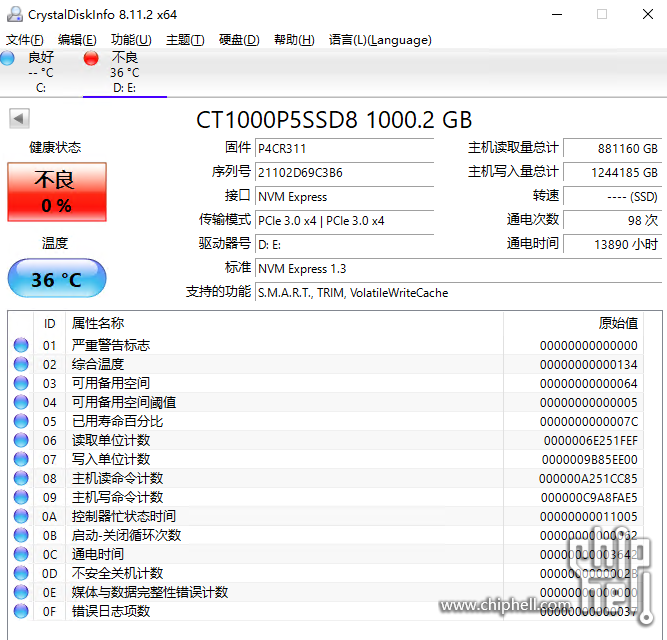This screenshot has height=640, width=667.
Task: Click the standard field NVM Express 1.3
Action: (458, 268)
